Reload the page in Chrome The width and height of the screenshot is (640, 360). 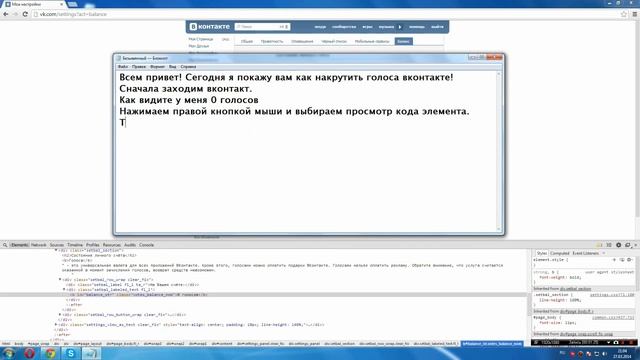pos(25,14)
